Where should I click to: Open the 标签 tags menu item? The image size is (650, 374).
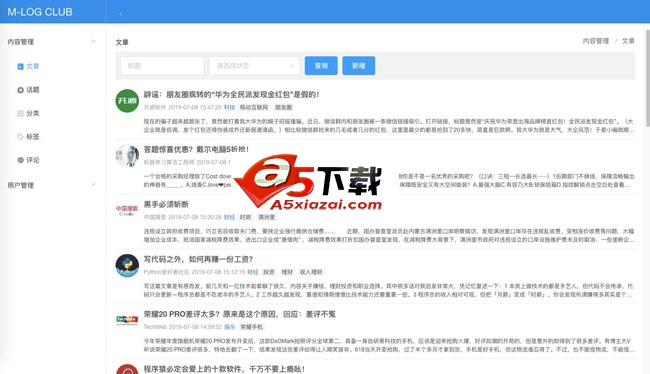click(x=28, y=136)
